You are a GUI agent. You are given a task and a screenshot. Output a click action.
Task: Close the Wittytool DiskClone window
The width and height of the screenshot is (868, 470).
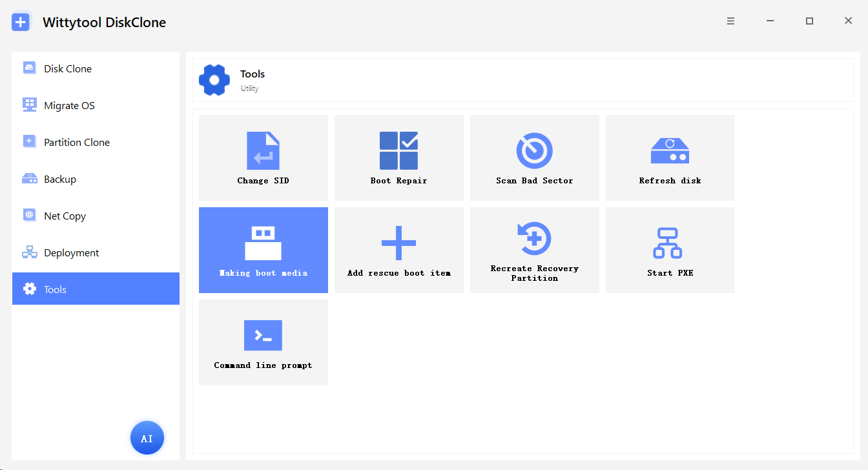pos(849,21)
